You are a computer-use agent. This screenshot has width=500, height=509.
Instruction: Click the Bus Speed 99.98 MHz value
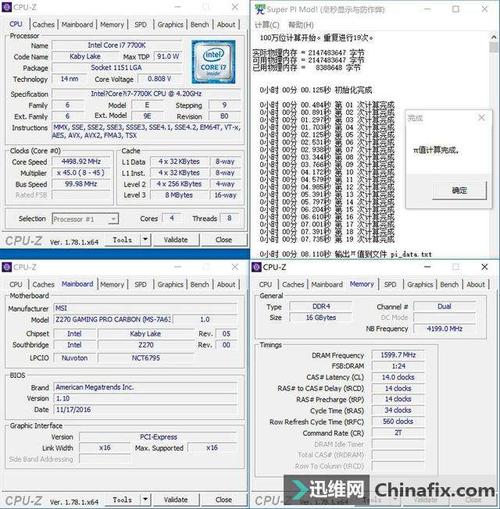pos(81,184)
